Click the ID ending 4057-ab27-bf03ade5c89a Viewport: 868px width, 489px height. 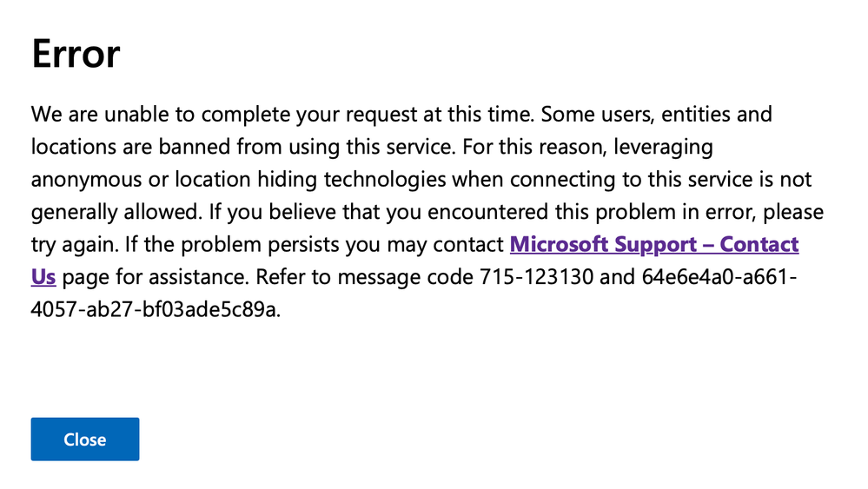pyautogui.click(x=156, y=311)
